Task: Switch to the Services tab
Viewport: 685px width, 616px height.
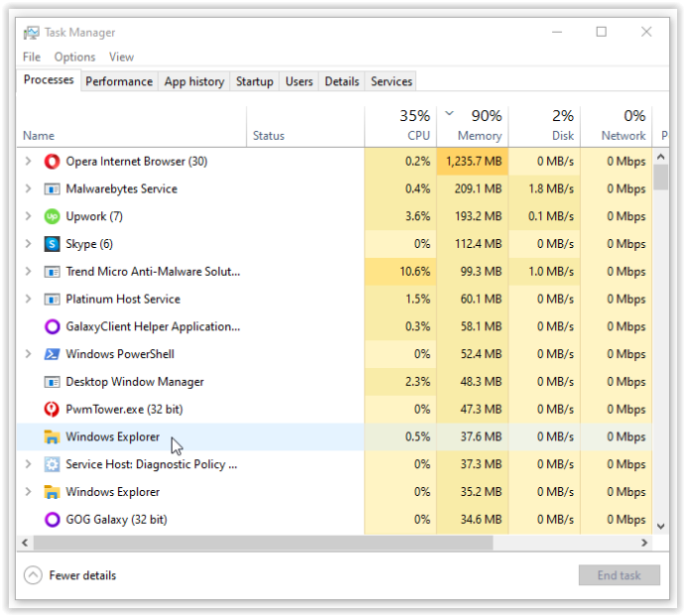Action: pyautogui.click(x=391, y=81)
